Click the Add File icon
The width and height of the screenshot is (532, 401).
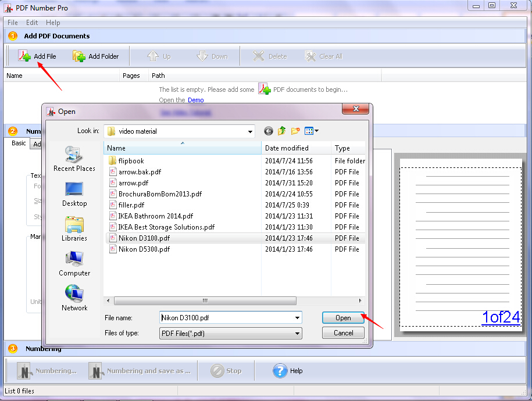pyautogui.click(x=25, y=56)
